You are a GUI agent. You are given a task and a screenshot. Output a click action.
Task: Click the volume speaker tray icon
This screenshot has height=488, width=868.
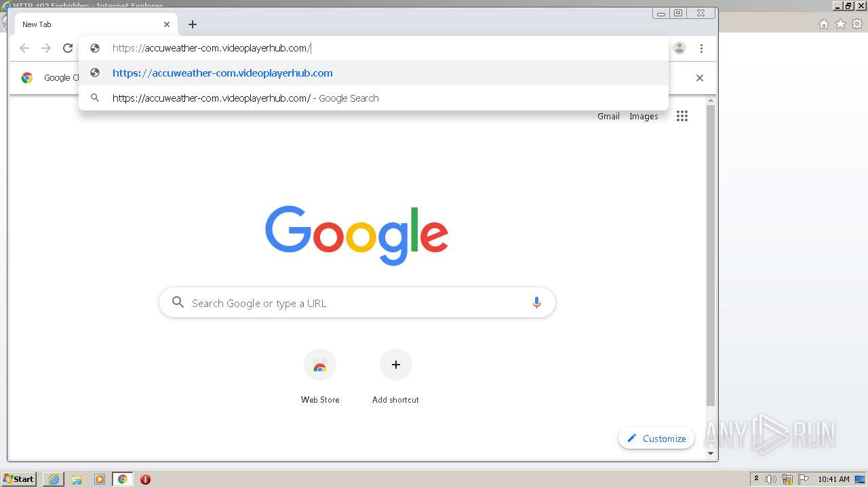771,479
